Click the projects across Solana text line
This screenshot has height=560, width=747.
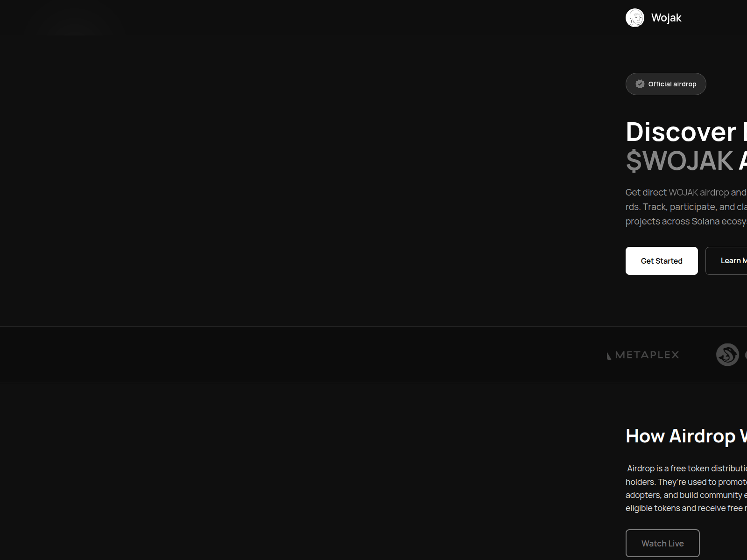(x=686, y=221)
